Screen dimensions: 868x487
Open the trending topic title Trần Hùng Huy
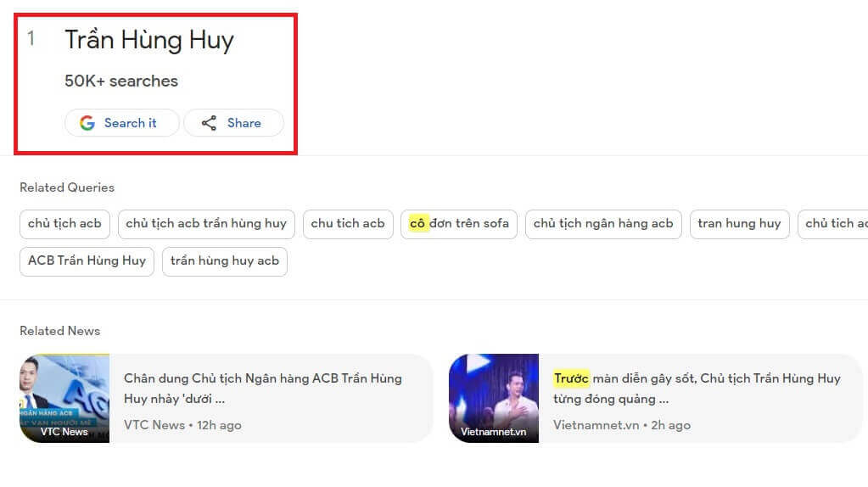(149, 40)
